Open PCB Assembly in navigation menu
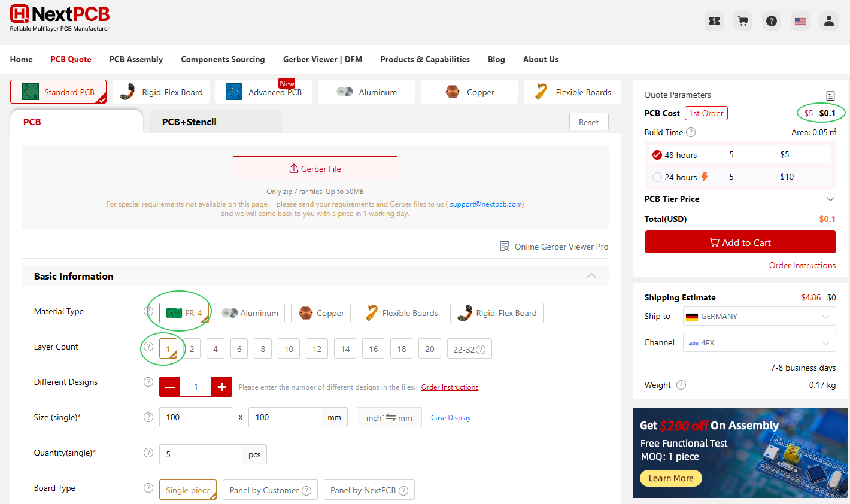Image resolution: width=850 pixels, height=504 pixels. (136, 59)
